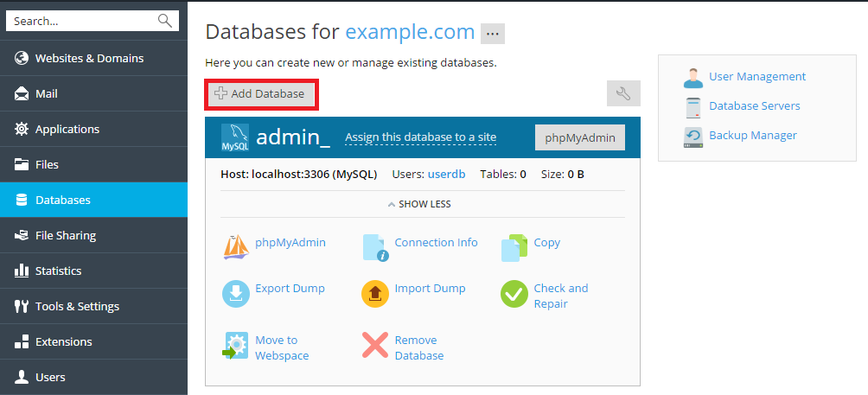The height and width of the screenshot is (395, 868).
Task: Click Assign this database to a site
Action: coord(420,137)
